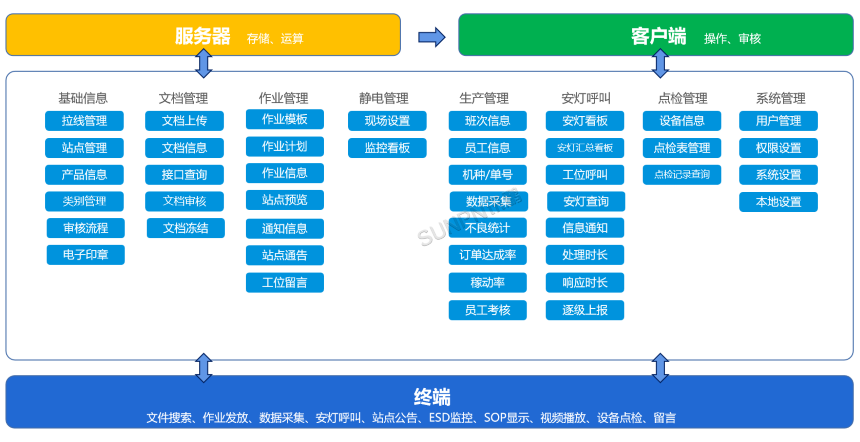Select the 系统管理 heading
The height and width of the screenshot is (442, 860).
click(x=780, y=98)
